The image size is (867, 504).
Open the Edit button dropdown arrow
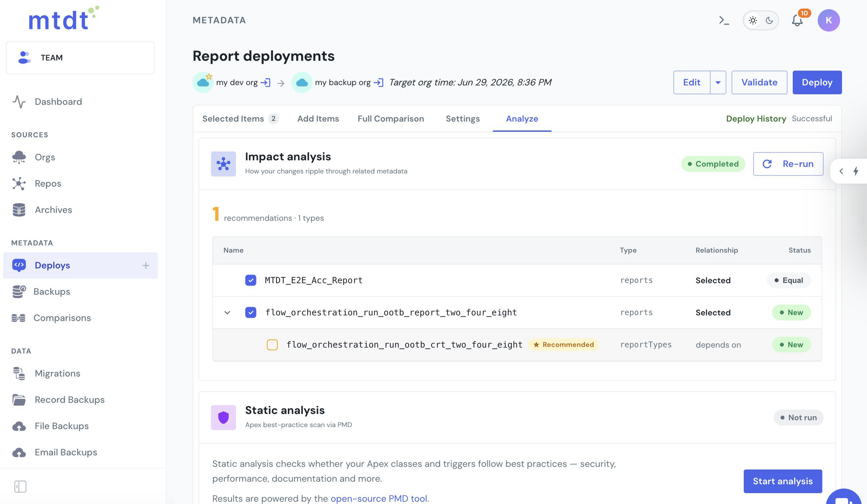718,82
